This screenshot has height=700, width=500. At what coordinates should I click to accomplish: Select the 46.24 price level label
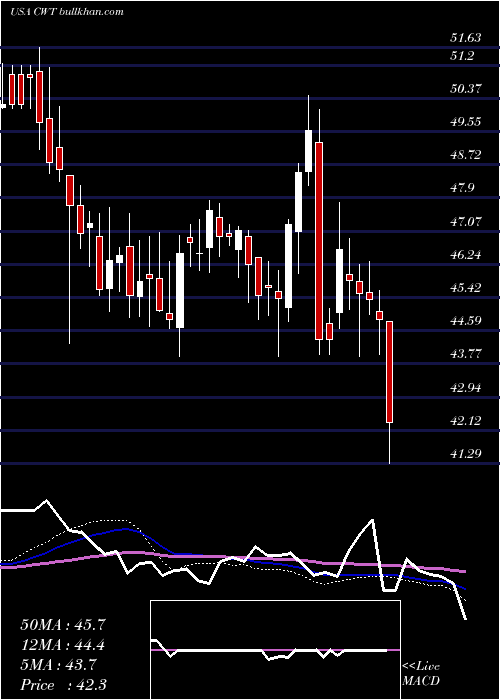[x=466, y=255]
